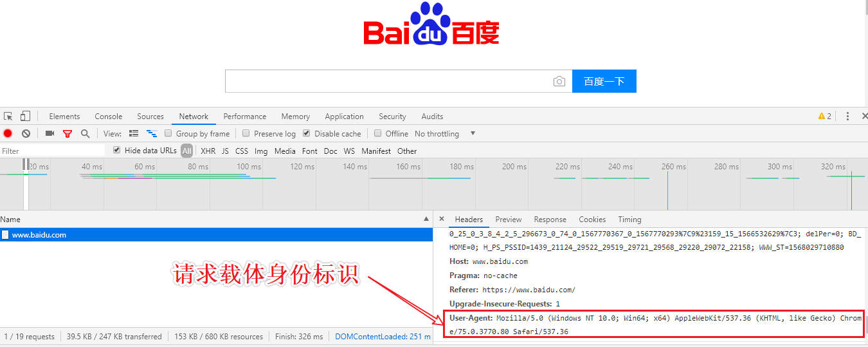Image resolution: width=868 pixels, height=347 pixels.
Task: Open the Security tab
Action: [392, 117]
